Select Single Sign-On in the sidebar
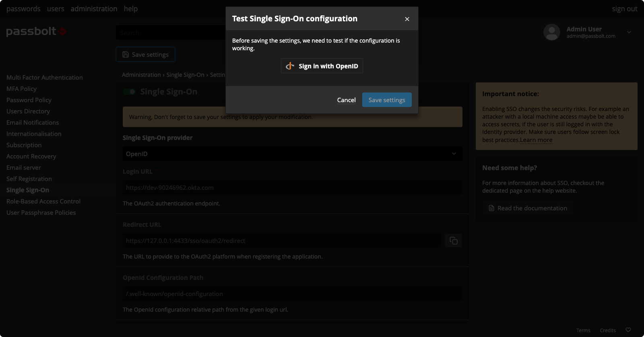644x337 pixels. (28, 190)
